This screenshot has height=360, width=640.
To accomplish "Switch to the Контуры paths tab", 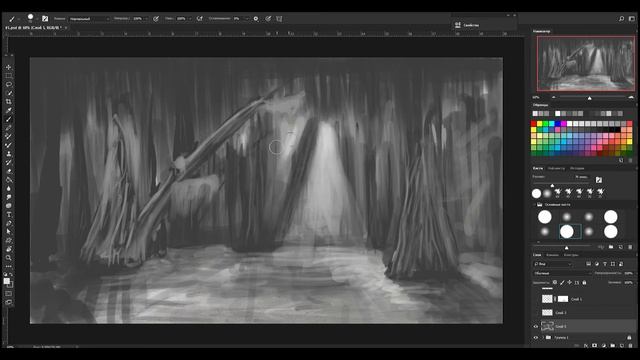I will point(571,255).
